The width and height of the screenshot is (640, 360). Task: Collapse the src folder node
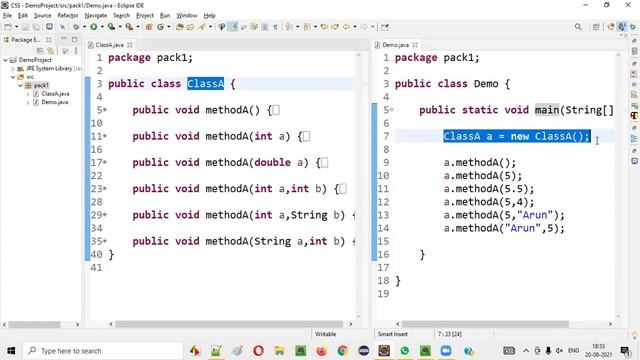(x=13, y=77)
